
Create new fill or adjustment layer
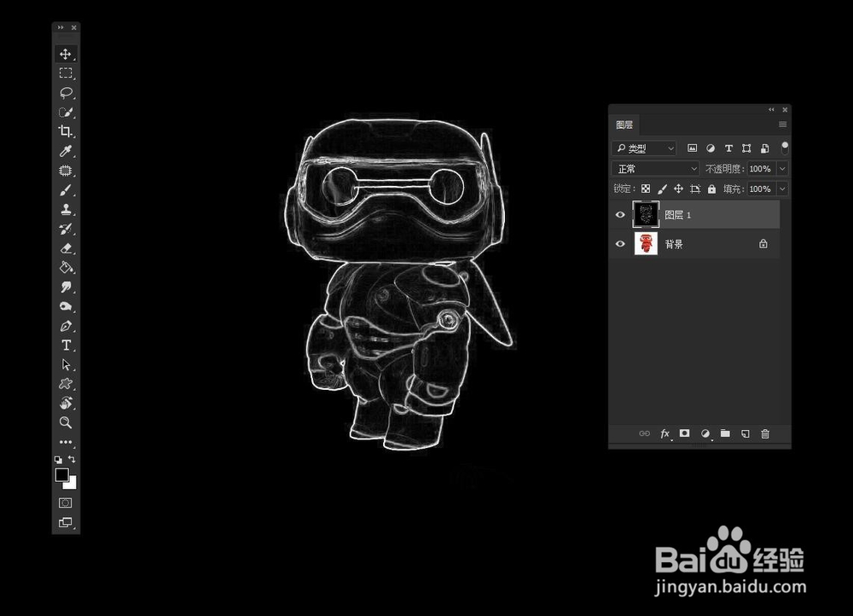pyautogui.click(x=705, y=433)
